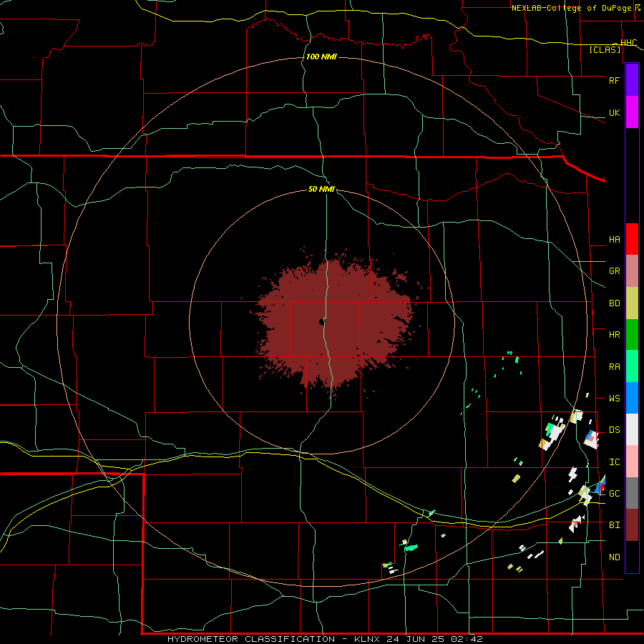Click the 'HYDROMETEOR CLASSIFICATION' title text
Screen dimensions: 644x644
[251, 639]
